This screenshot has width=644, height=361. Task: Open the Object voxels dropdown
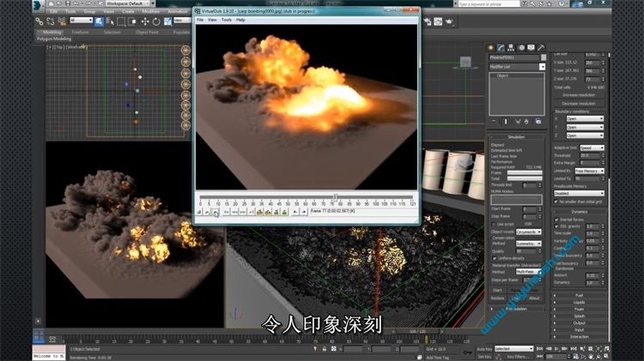[529, 232]
